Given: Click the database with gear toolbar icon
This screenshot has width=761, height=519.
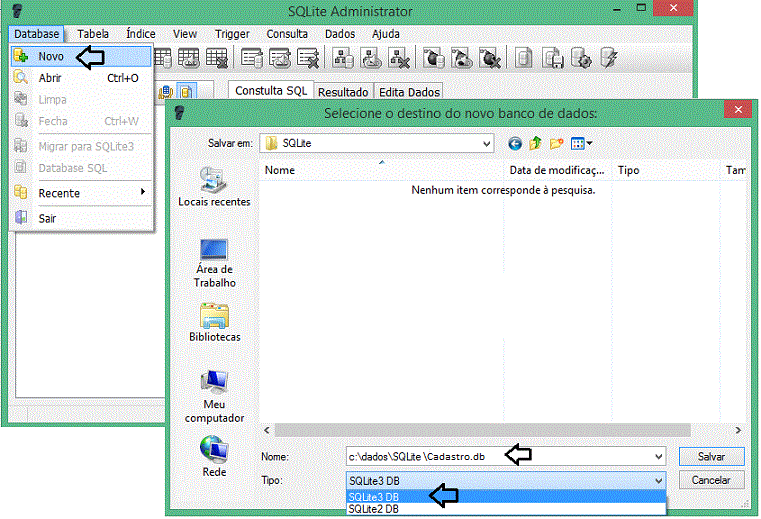Looking at the screenshot, I should 581,58.
